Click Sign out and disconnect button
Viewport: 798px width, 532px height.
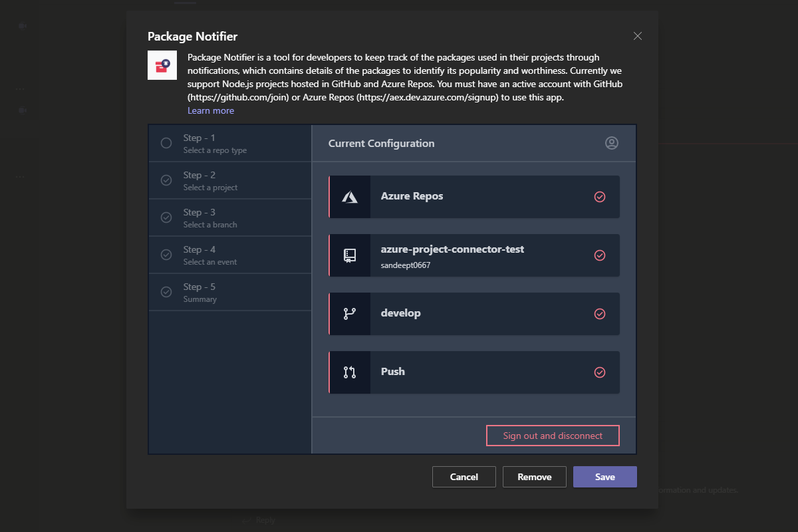coord(553,436)
